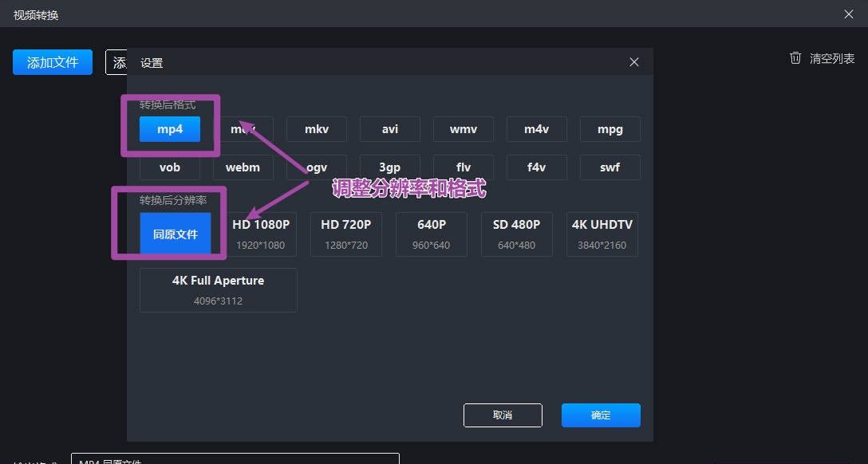Image resolution: width=868 pixels, height=464 pixels.
Task: Choose SD 480P resolution
Action: pyautogui.click(x=516, y=234)
